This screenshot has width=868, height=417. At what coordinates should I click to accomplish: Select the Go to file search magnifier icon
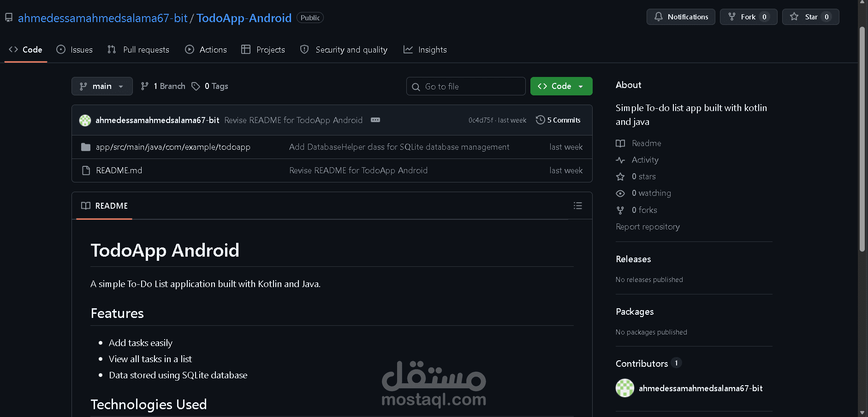point(416,86)
